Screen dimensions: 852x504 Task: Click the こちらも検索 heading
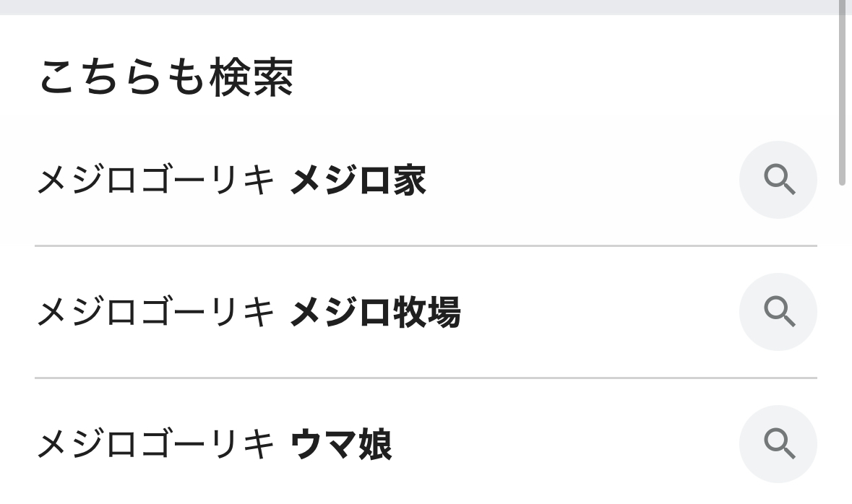point(165,78)
